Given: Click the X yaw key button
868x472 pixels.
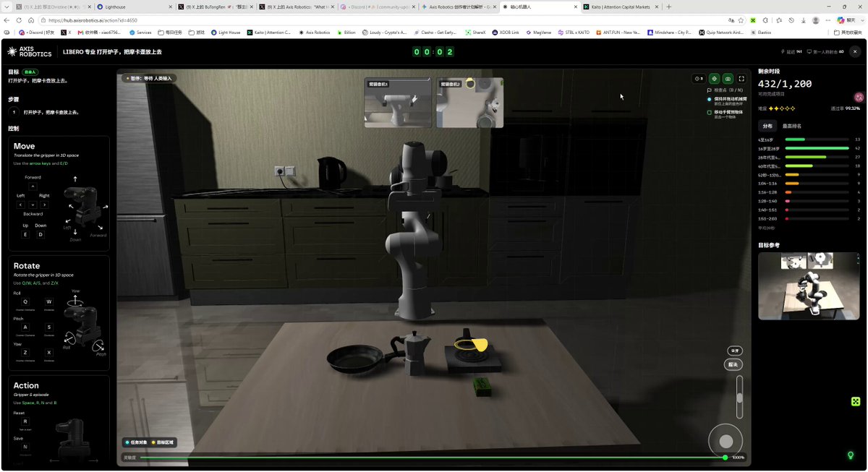Looking at the screenshot, I should [x=49, y=352].
